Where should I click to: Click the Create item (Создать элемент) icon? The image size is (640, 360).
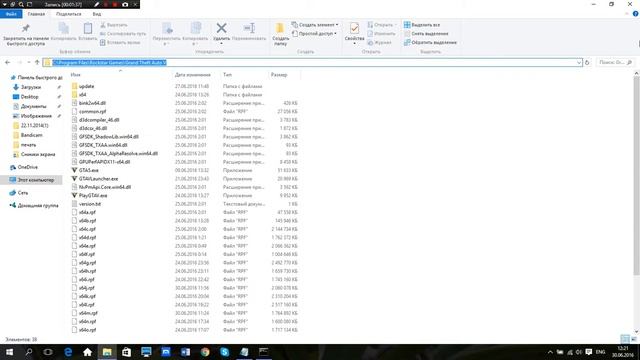click(x=295, y=25)
